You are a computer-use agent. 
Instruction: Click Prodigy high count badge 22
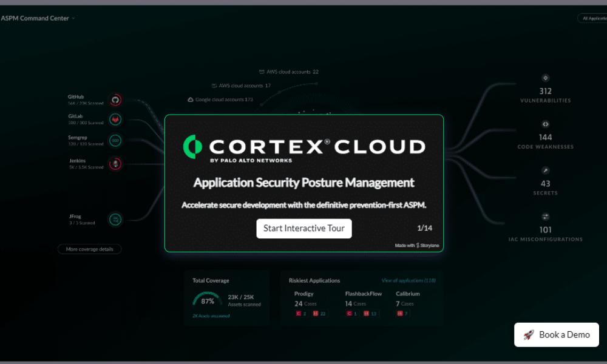click(x=319, y=314)
